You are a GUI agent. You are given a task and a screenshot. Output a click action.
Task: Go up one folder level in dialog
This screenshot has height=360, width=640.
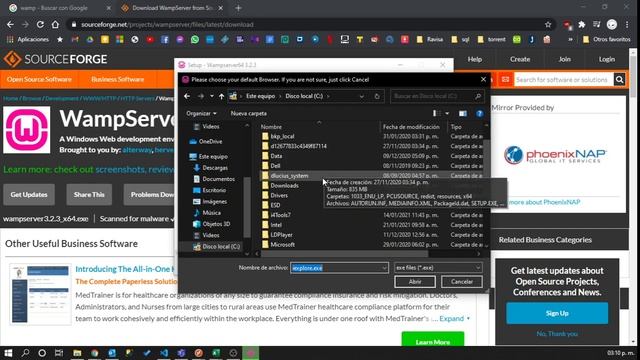point(221,96)
